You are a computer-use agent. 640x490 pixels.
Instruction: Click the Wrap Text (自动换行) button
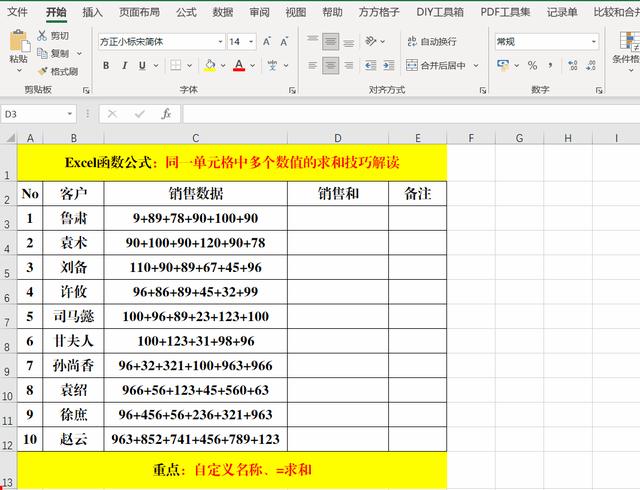pos(432,41)
